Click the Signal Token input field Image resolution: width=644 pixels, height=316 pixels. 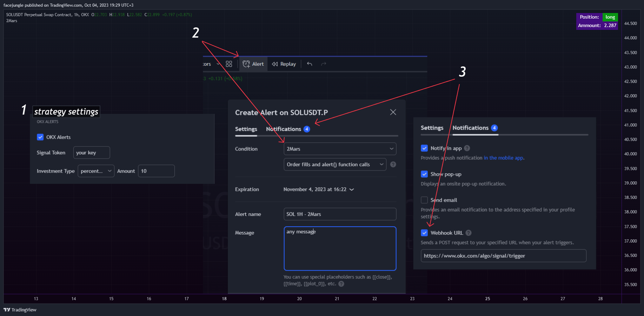pyautogui.click(x=92, y=153)
